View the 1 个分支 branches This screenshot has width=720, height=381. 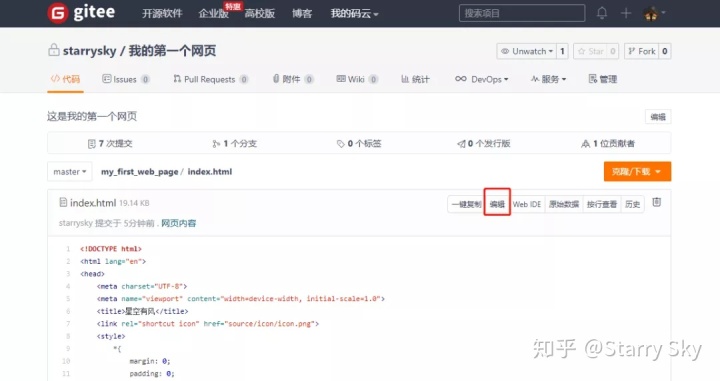(234, 144)
